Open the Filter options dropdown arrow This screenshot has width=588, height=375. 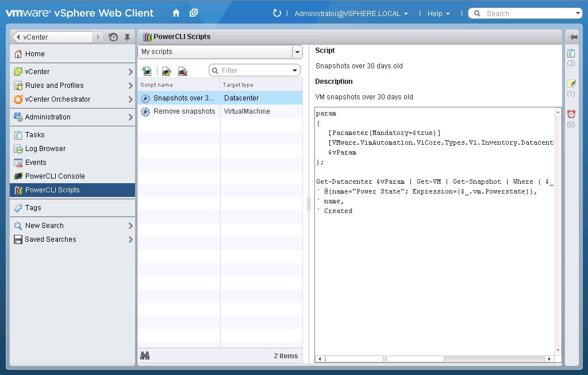tap(295, 71)
